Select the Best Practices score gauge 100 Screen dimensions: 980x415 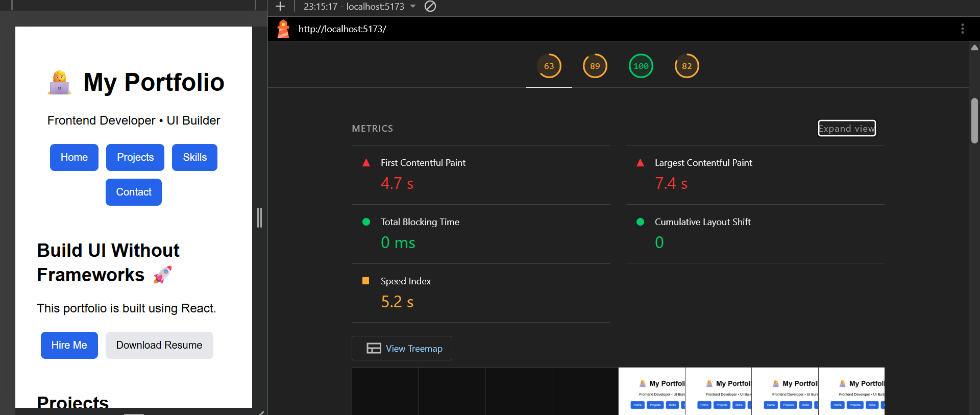pos(641,66)
